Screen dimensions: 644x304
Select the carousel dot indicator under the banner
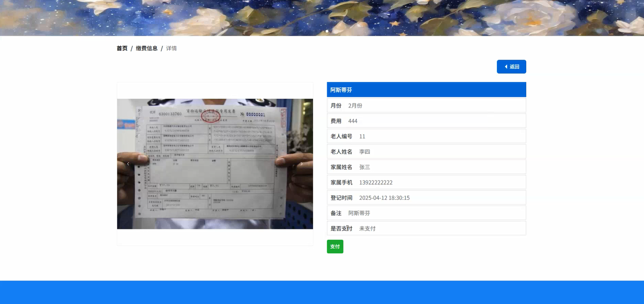tap(327, 31)
